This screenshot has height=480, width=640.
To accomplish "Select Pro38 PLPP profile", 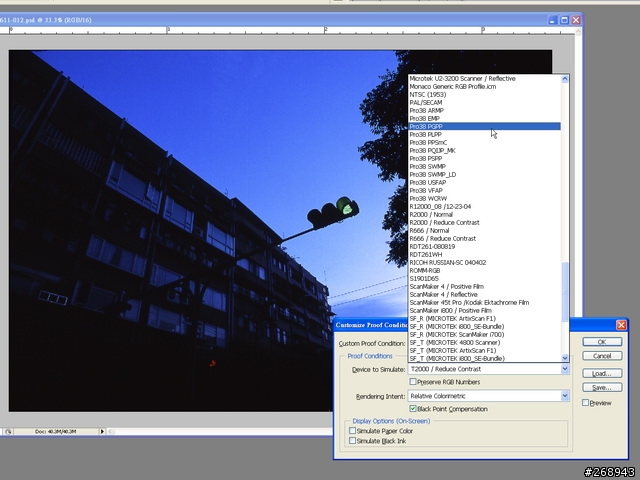I will coord(484,134).
